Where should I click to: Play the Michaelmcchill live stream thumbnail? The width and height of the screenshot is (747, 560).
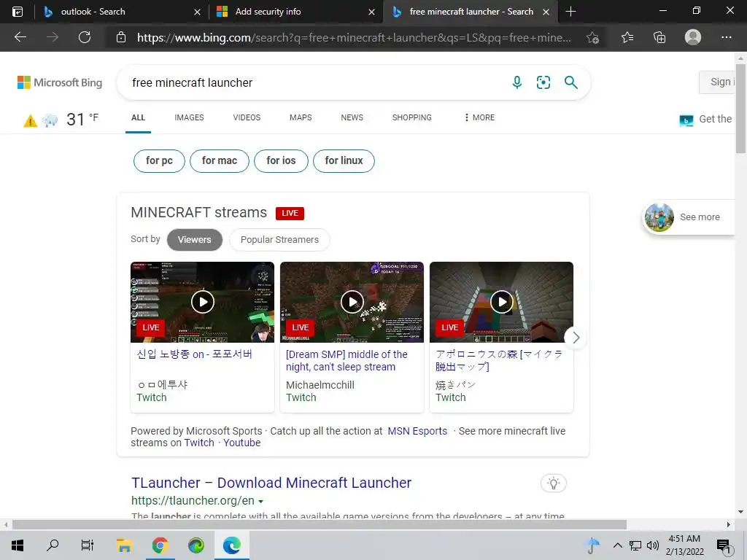(352, 302)
